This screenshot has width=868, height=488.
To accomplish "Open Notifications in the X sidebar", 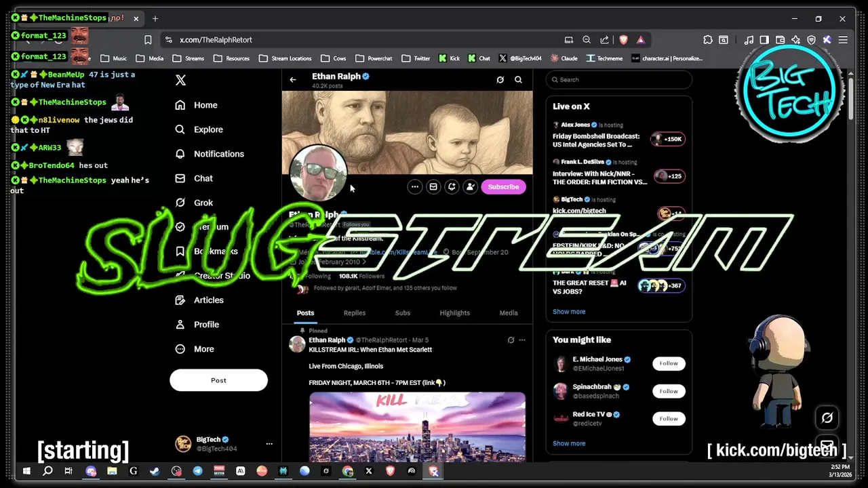I will coord(209,154).
